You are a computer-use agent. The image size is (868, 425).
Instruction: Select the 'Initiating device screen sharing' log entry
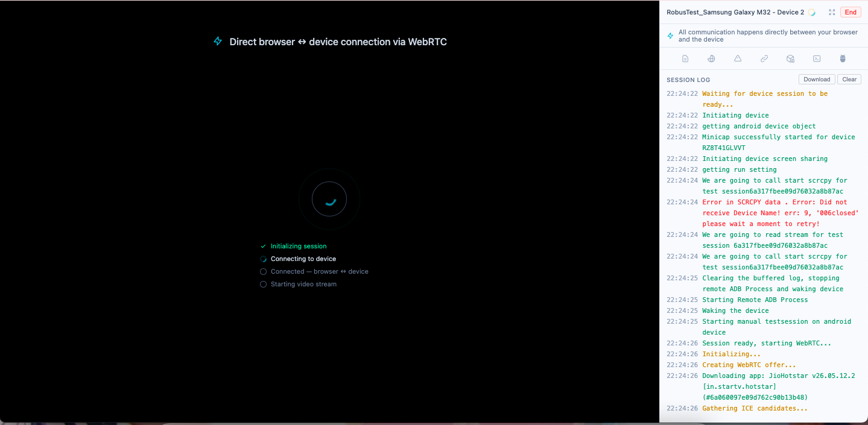tap(764, 159)
